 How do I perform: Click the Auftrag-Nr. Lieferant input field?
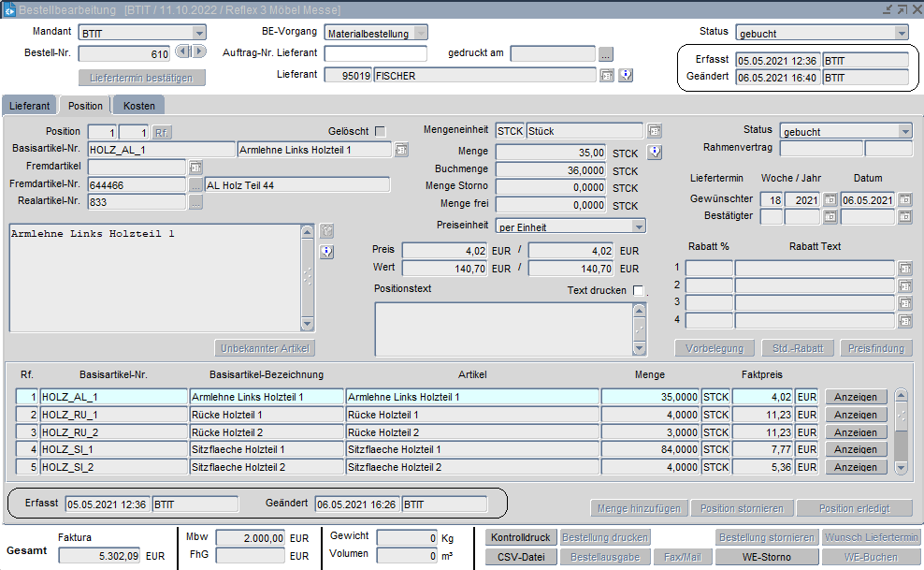(375, 53)
